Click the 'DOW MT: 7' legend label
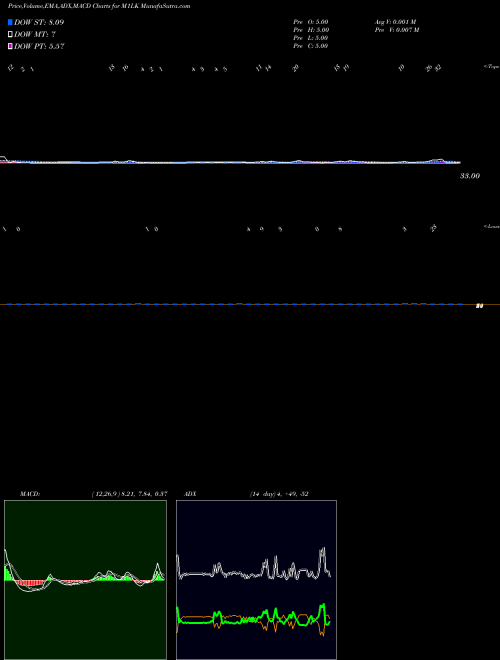This screenshot has width=500, height=660. pos(35,35)
